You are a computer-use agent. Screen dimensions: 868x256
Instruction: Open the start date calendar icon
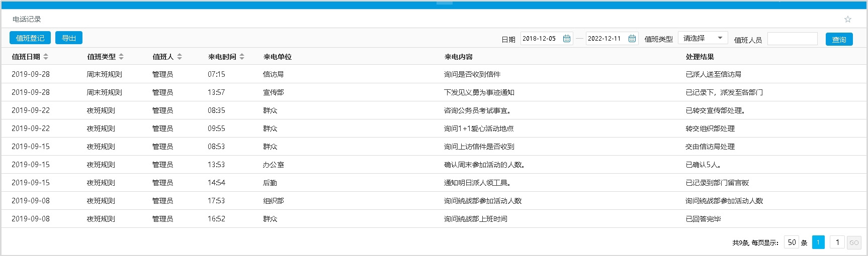(x=567, y=39)
